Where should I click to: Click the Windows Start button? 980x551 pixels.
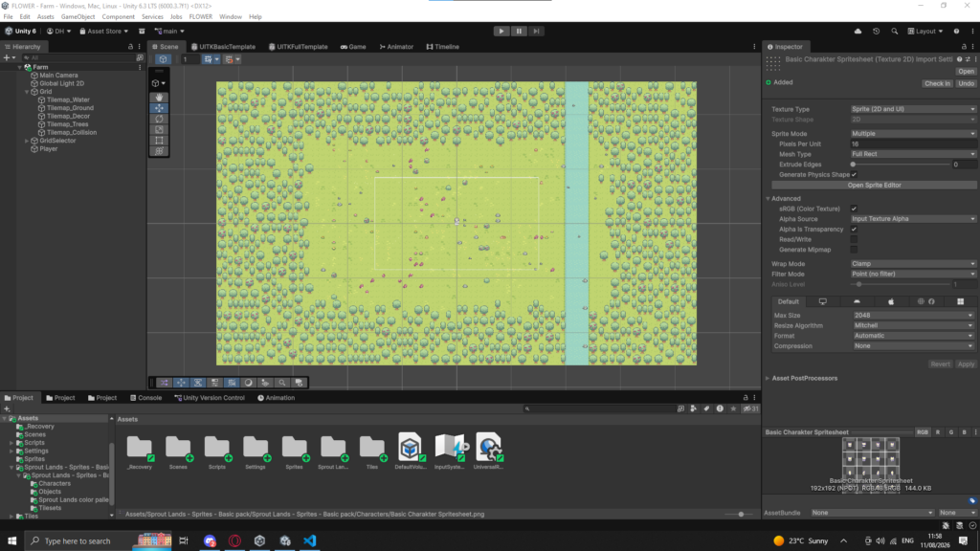11,541
